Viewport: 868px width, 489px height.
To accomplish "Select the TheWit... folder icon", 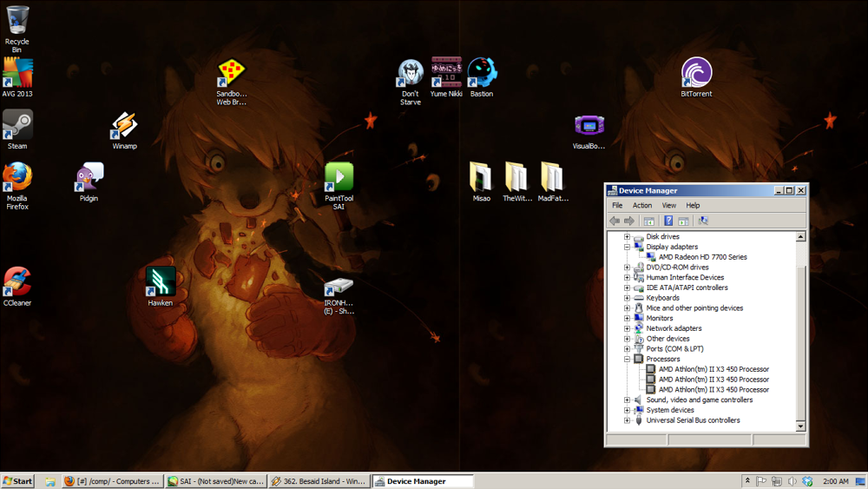I will pyautogui.click(x=517, y=182).
